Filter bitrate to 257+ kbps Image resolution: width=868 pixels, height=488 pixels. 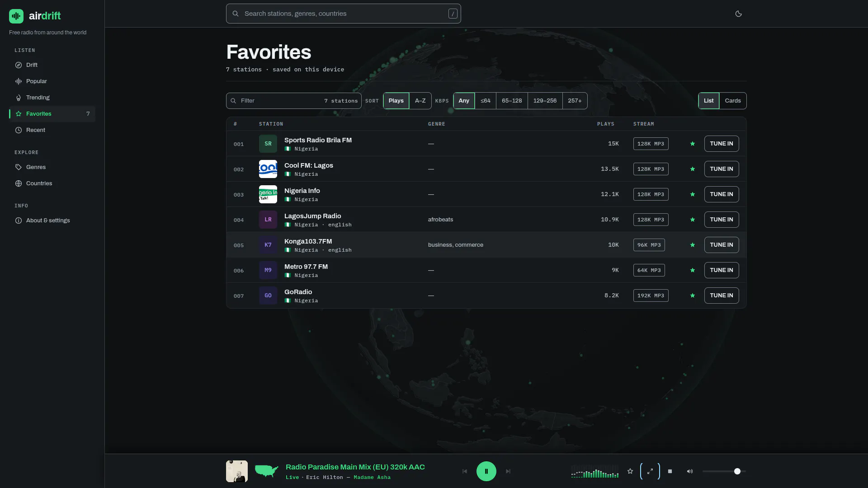point(575,101)
